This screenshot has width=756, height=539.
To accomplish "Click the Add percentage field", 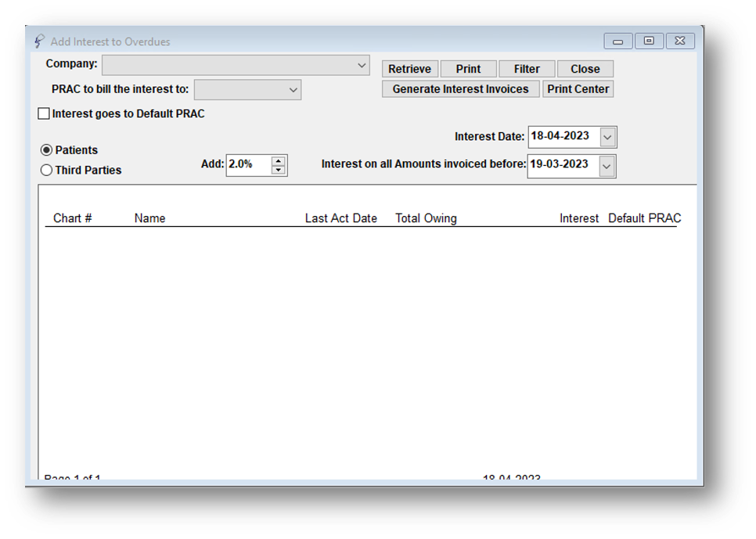I will point(248,165).
